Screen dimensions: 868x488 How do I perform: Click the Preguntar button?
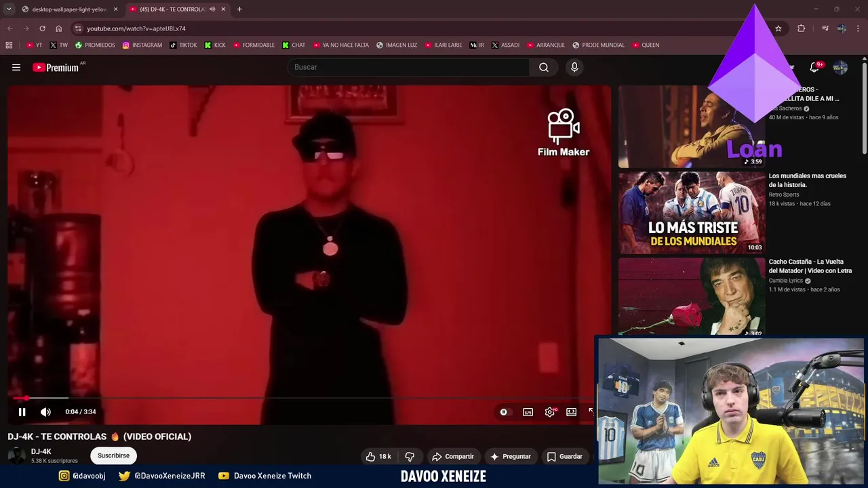coord(511,456)
